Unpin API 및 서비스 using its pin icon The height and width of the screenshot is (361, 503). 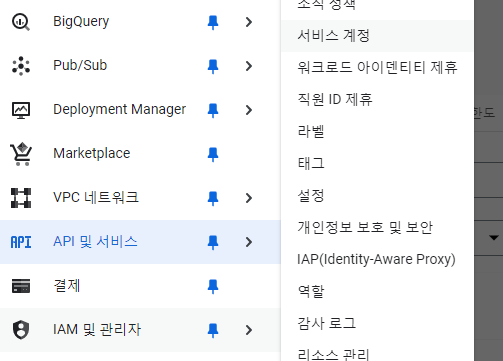click(213, 242)
